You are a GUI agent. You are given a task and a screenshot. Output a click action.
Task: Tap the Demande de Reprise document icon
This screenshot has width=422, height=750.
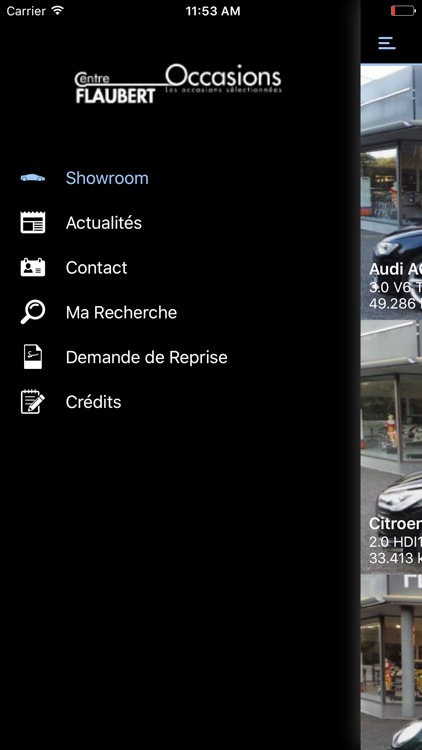[33, 357]
